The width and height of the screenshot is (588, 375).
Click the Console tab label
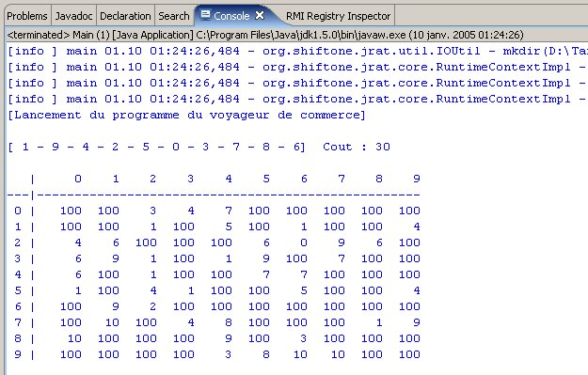pyautogui.click(x=231, y=16)
